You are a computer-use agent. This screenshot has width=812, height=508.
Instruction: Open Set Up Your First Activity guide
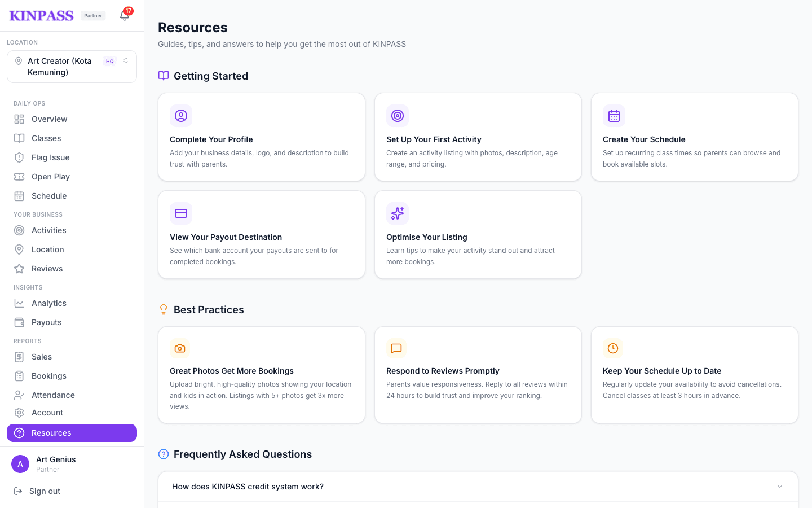coord(478,137)
